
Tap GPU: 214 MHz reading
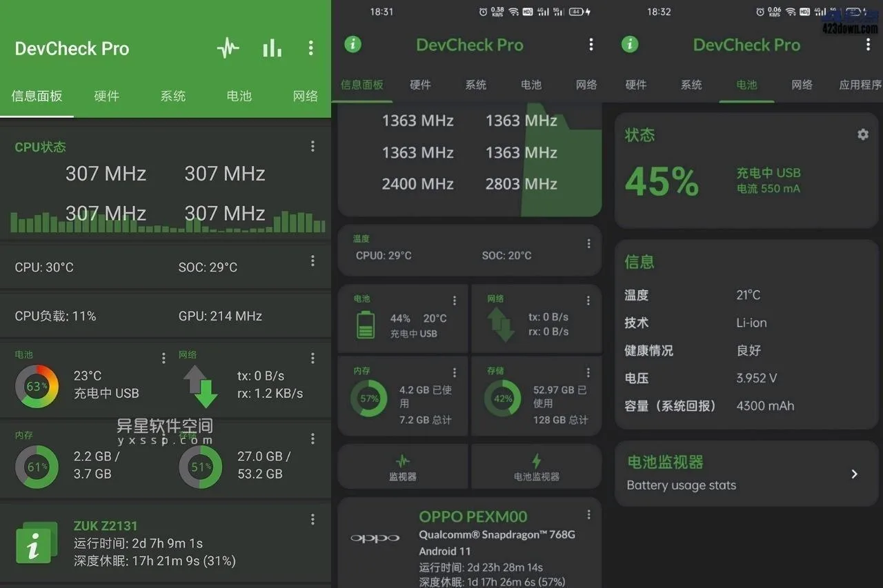220,316
